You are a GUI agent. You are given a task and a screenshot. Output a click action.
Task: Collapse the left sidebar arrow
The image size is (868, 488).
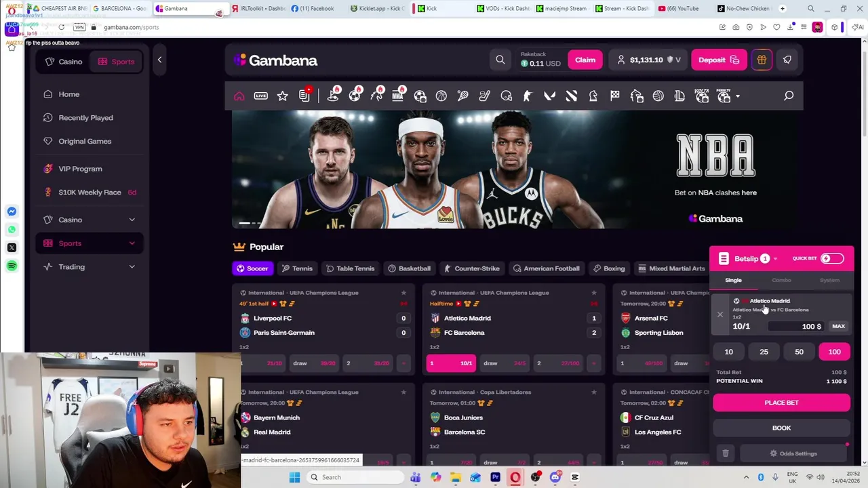coord(159,60)
